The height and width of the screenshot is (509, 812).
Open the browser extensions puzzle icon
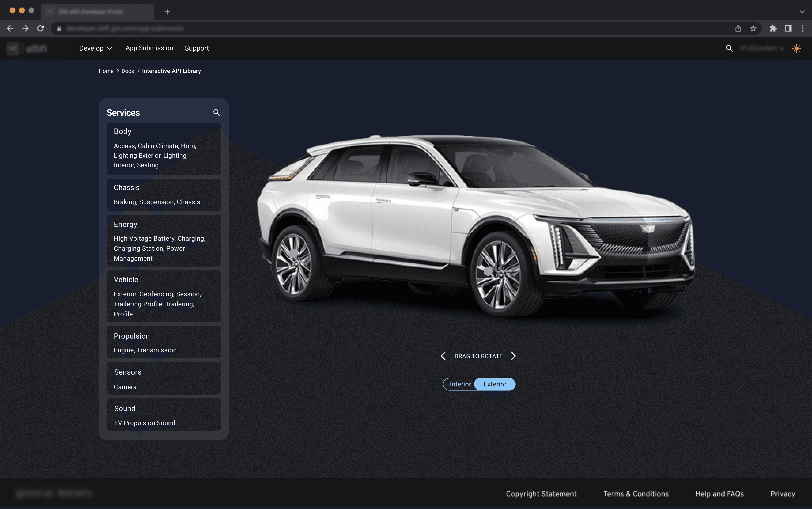(773, 29)
